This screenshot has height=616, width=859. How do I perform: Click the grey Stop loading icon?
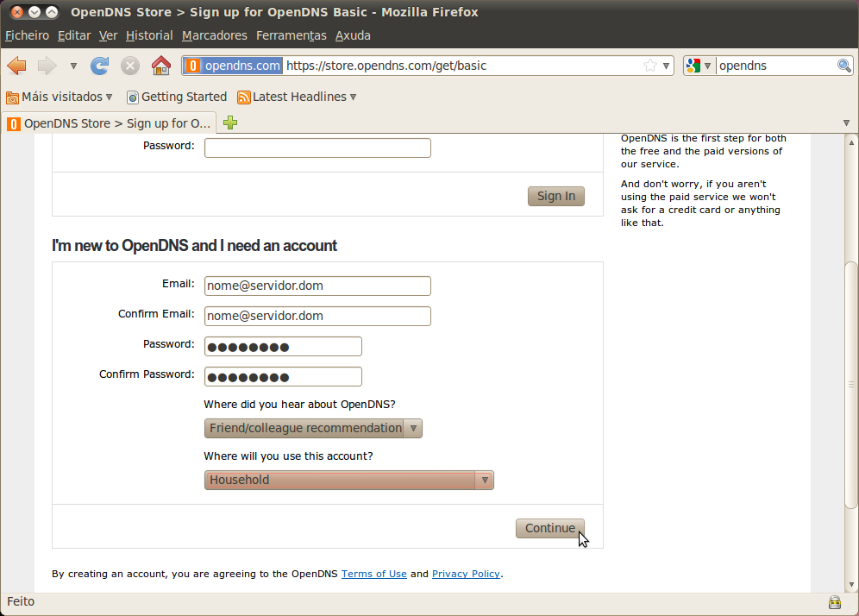coord(130,66)
